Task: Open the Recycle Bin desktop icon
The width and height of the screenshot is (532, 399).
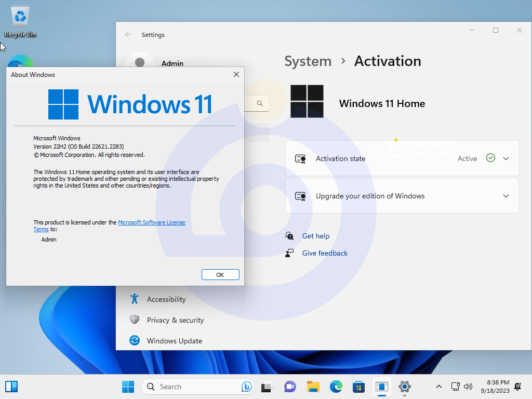Action: pyautogui.click(x=20, y=22)
